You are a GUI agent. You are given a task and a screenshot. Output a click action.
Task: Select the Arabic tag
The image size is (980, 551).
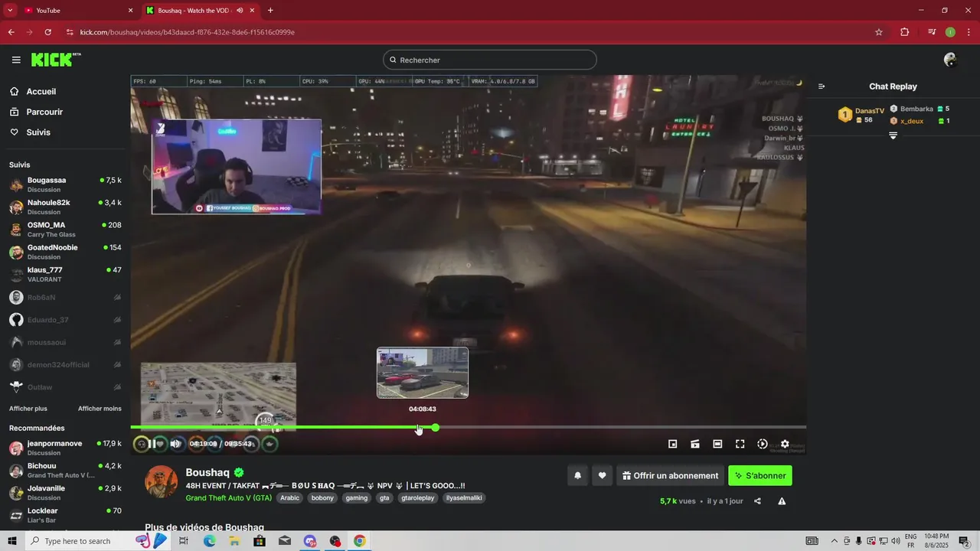290,497
